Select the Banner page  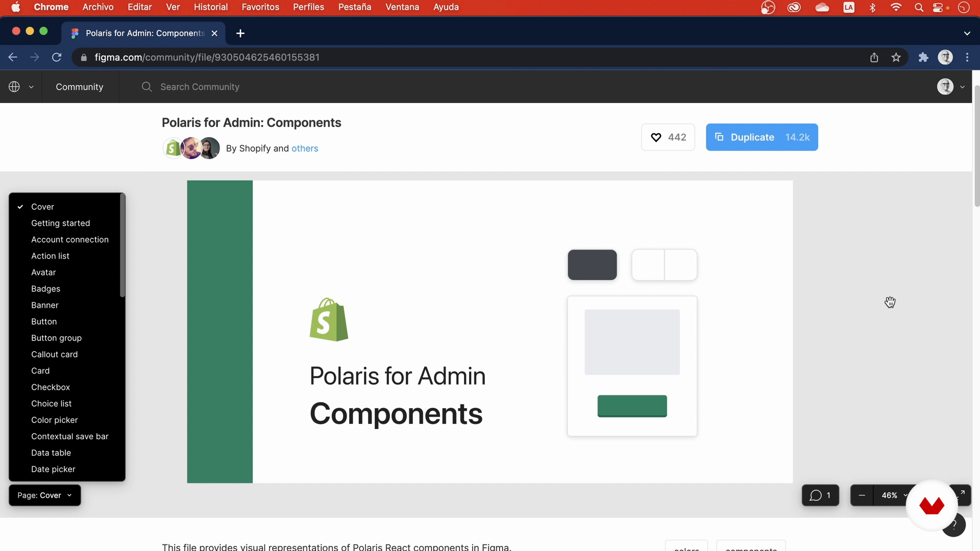[x=45, y=305]
